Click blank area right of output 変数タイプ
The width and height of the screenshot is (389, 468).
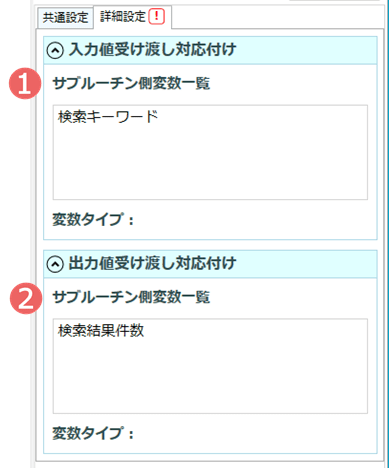point(253,434)
